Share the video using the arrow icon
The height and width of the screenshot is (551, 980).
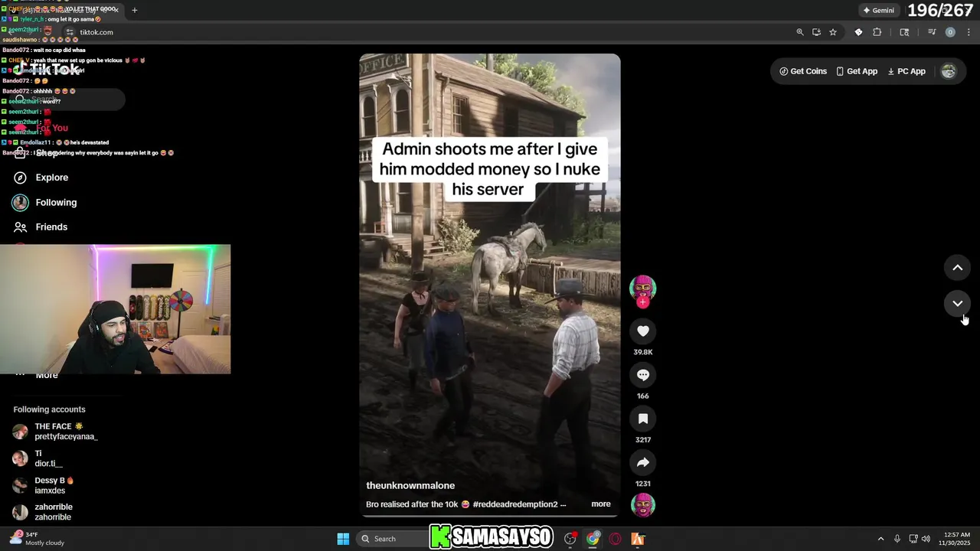click(642, 462)
